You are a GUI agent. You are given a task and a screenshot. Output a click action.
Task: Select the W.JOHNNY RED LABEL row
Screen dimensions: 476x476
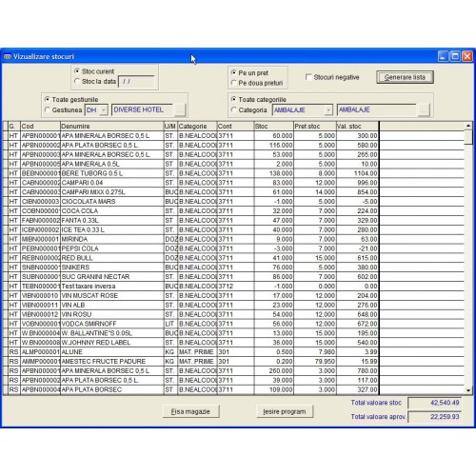pos(233,343)
